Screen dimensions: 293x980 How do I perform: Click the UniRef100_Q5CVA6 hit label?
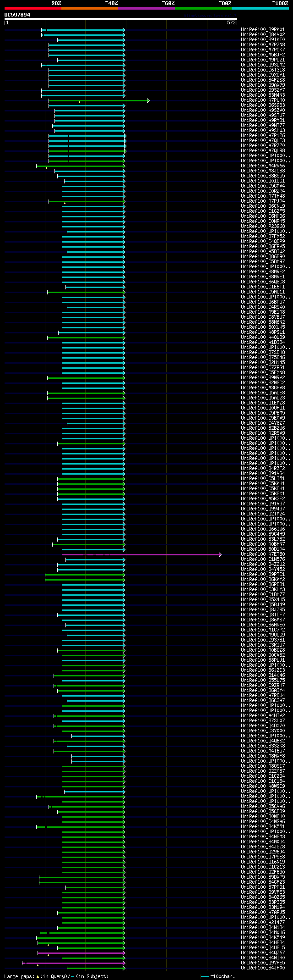point(263,807)
